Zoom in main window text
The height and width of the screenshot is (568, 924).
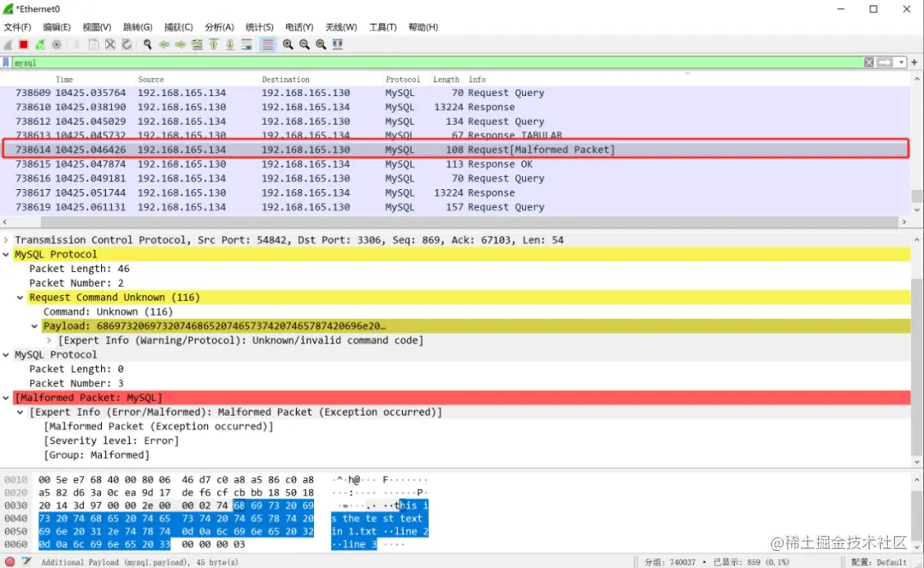[287, 44]
